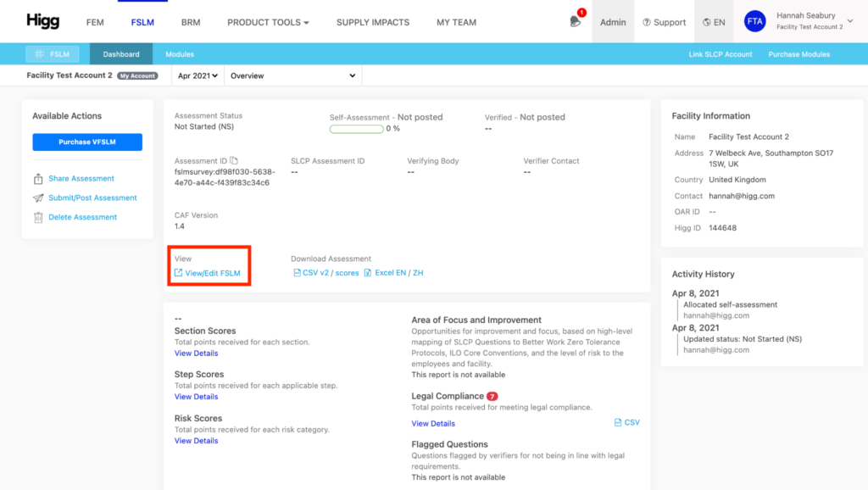Click the Facility Test Account 2 heading
Image resolution: width=868 pixels, height=490 pixels.
[70, 75]
